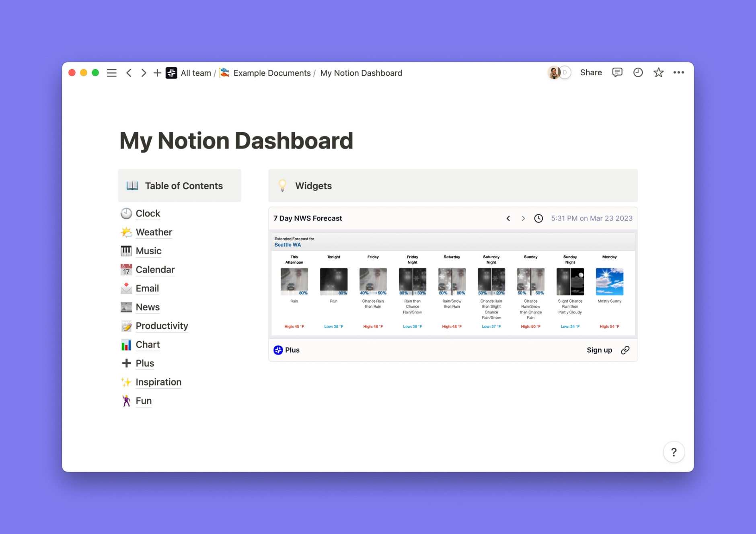Click the piano Music icon
The width and height of the screenshot is (756, 534).
[126, 251]
